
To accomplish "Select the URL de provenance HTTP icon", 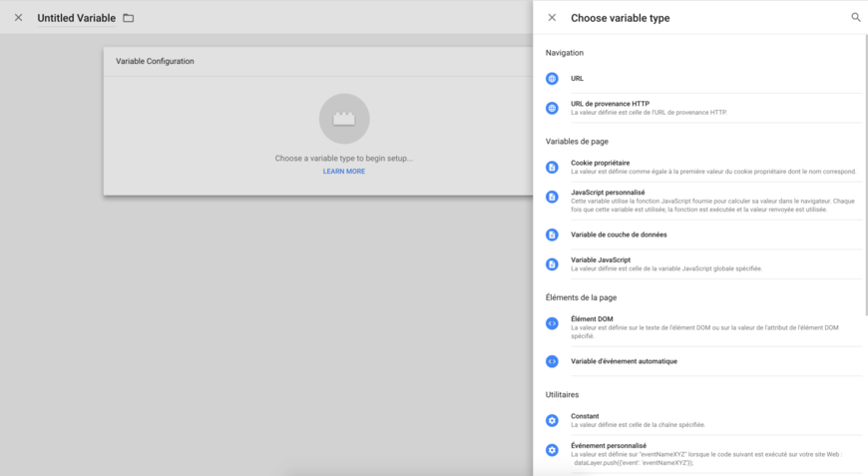I will 552,108.
